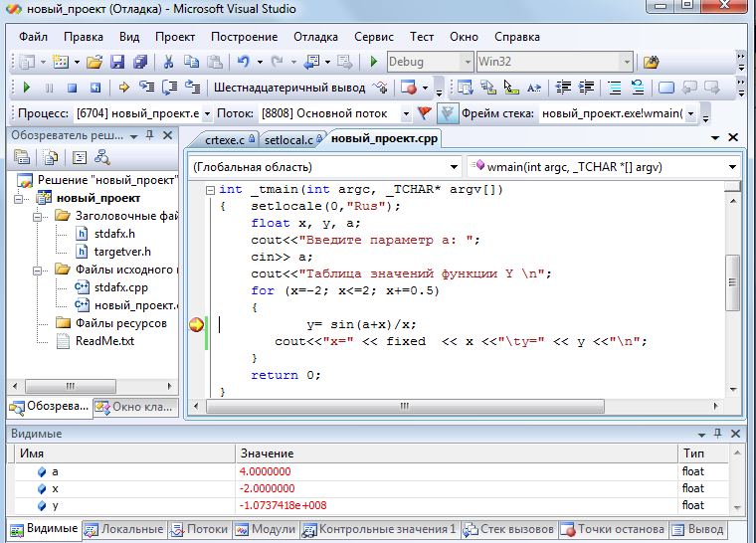Switch to the setlocal.c editor tab
The width and height of the screenshot is (756, 543).
pyautogui.click(x=289, y=139)
